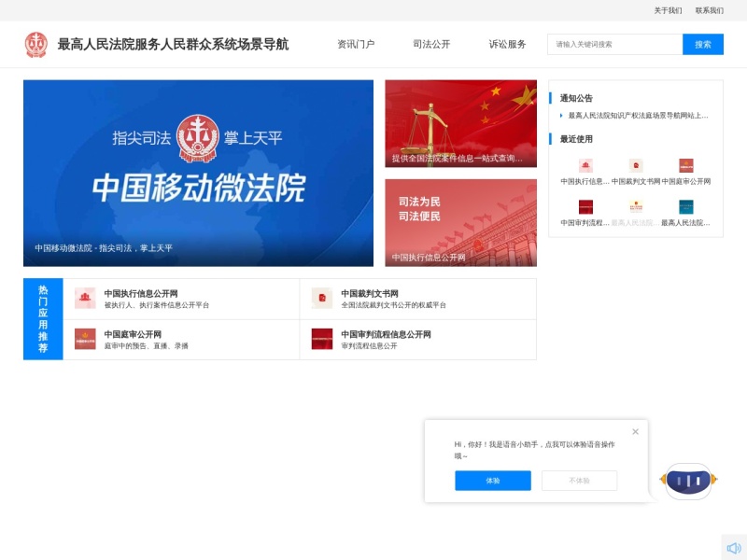Viewport: 747px width, 560px height.
Task: Click the 中国裁判文书网 title in hot apps
Action: coord(370,293)
